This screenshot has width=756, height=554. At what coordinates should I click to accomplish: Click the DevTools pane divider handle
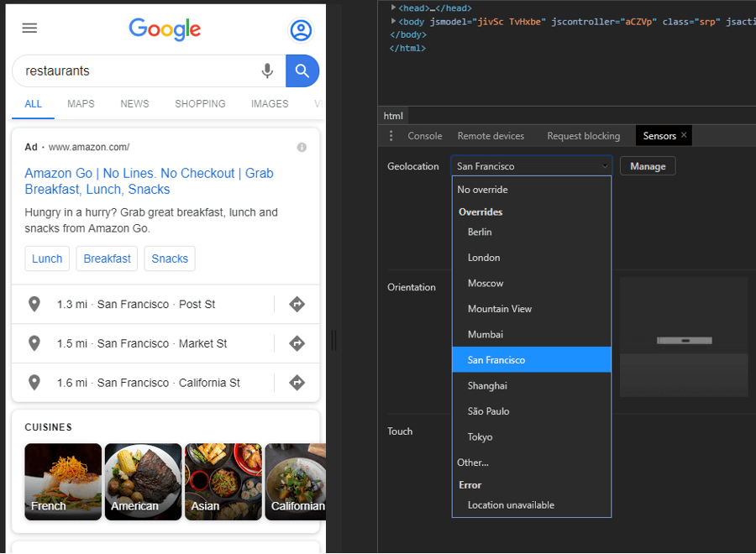(x=333, y=340)
